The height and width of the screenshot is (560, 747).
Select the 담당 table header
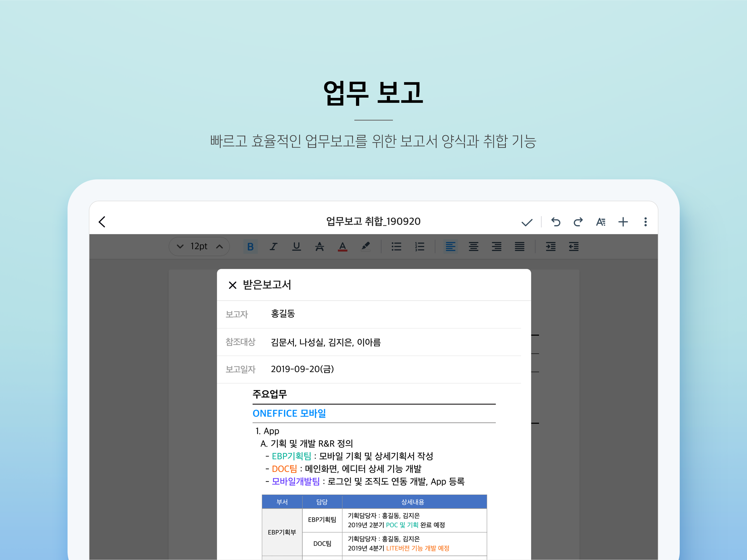(322, 502)
